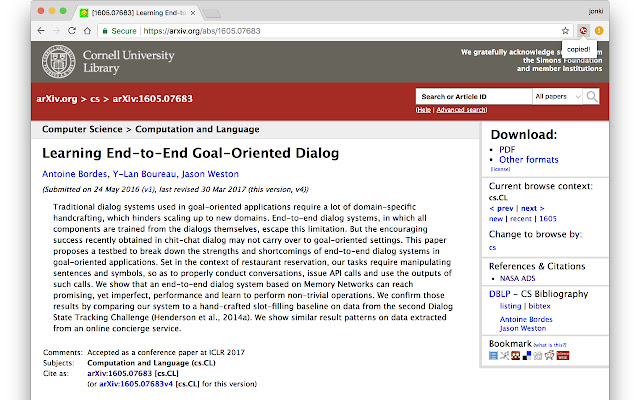Open the v1 submission version link
The height and width of the screenshot is (400, 640).
[148, 189]
